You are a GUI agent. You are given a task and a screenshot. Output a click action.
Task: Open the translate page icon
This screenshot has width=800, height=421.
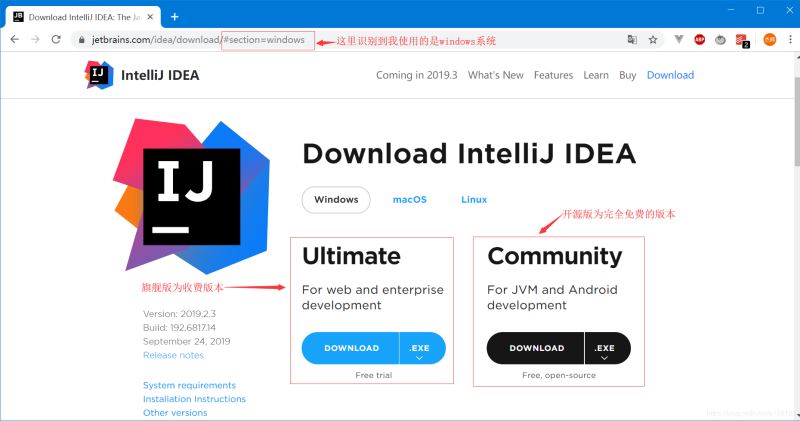click(x=632, y=39)
